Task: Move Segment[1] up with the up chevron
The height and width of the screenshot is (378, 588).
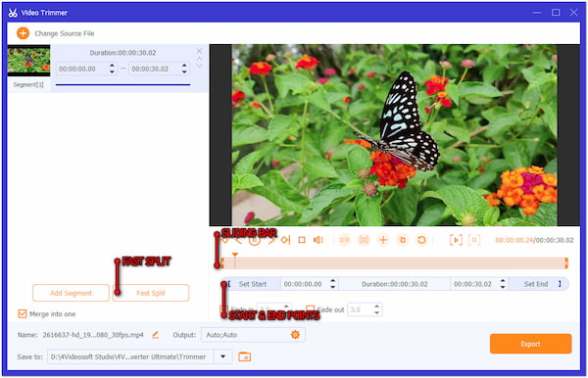Action: pyautogui.click(x=199, y=59)
